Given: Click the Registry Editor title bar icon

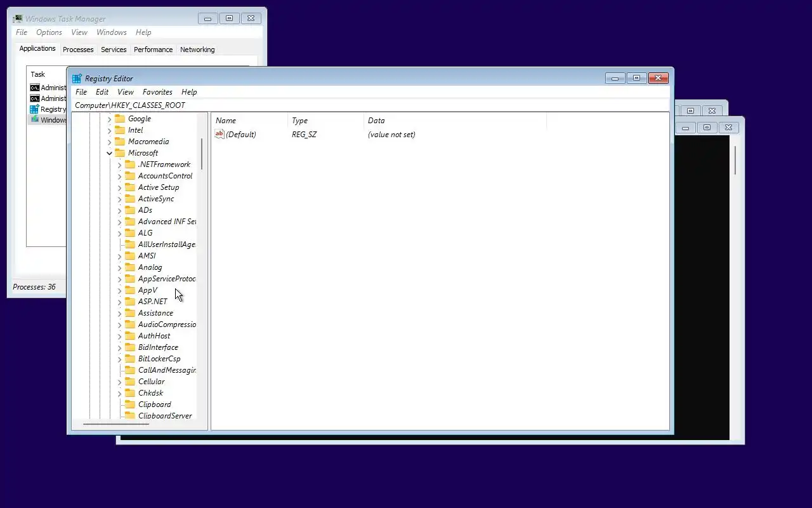Looking at the screenshot, I should point(77,79).
